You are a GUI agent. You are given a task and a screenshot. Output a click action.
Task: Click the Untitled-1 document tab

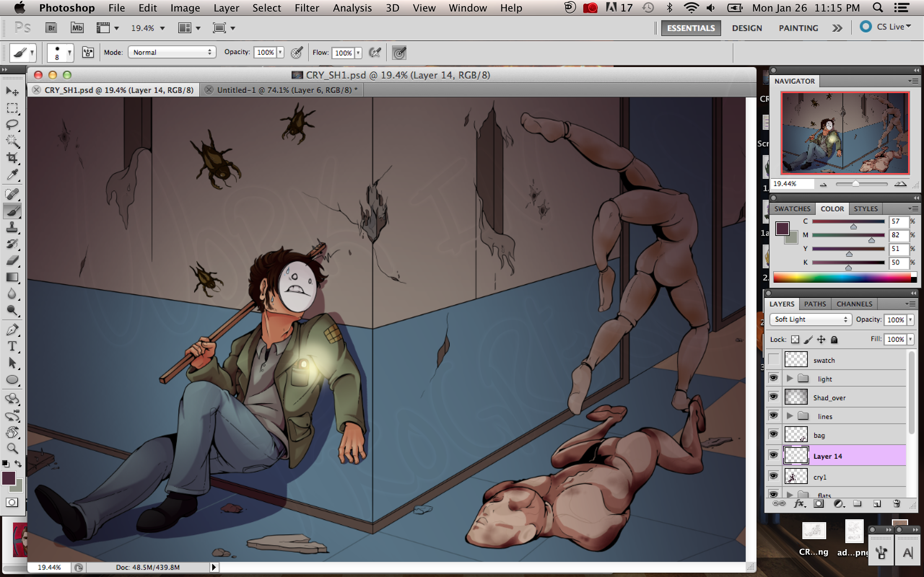click(x=286, y=90)
